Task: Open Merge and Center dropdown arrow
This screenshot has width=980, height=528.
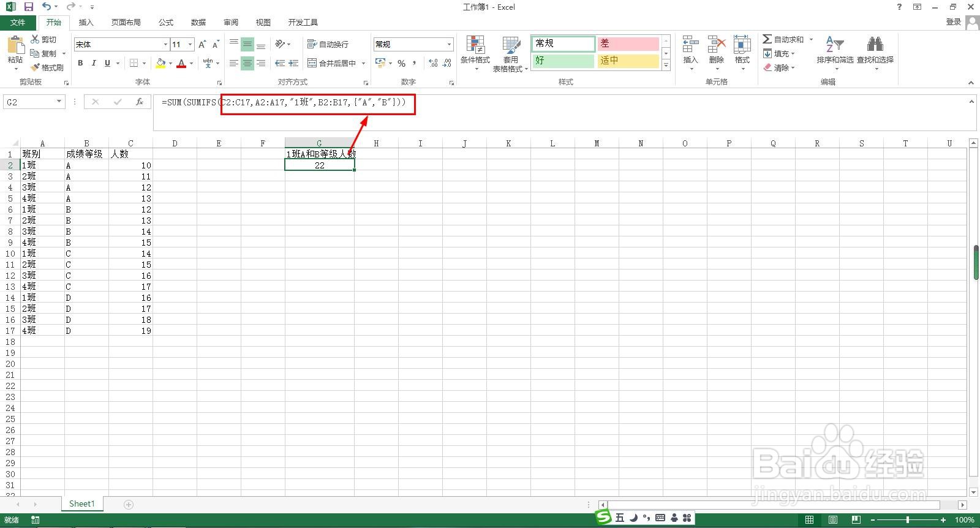Action: [x=363, y=63]
